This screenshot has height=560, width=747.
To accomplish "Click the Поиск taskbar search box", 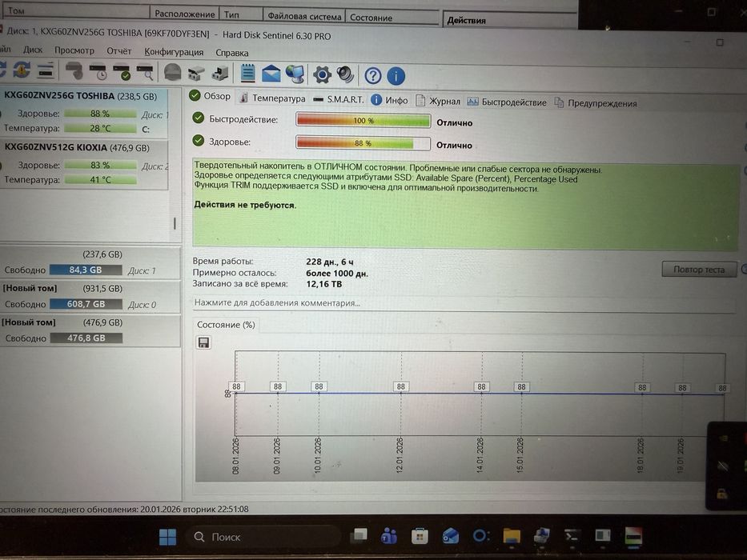I will [x=263, y=537].
